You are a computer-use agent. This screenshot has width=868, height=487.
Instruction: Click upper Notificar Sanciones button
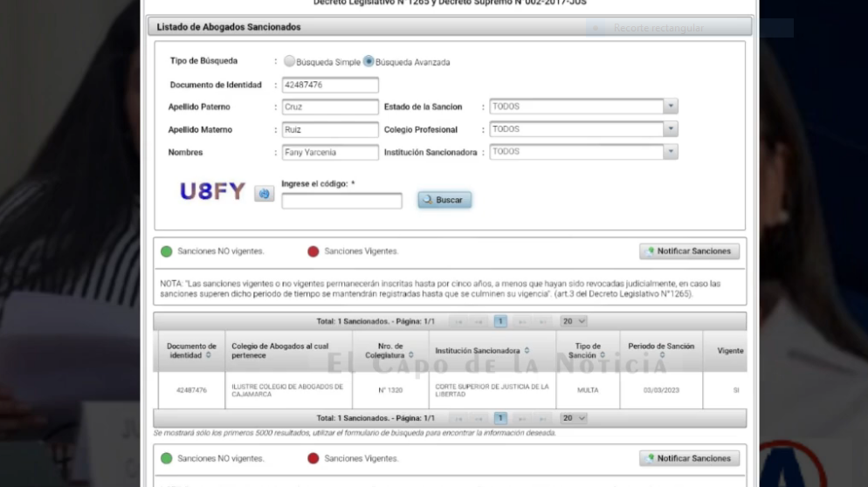[x=689, y=251]
